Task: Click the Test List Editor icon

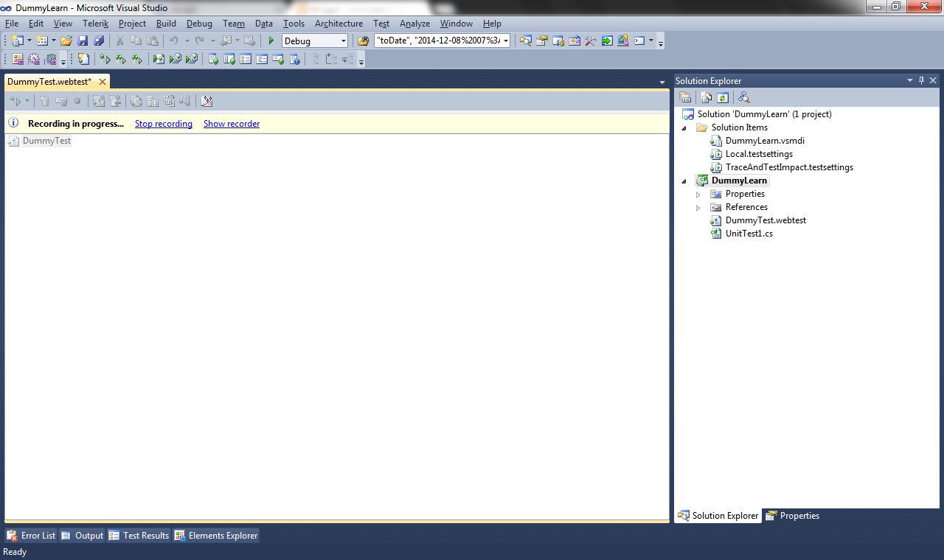Action: click(229, 60)
